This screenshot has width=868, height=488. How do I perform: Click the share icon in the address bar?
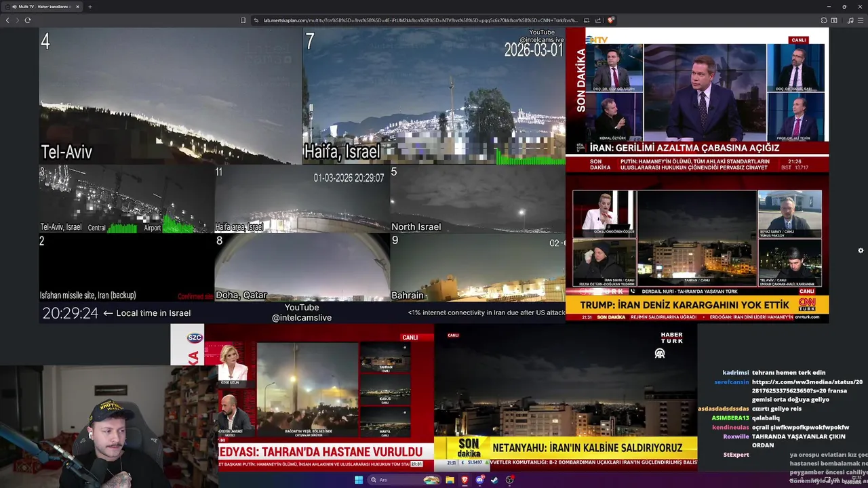tap(598, 20)
